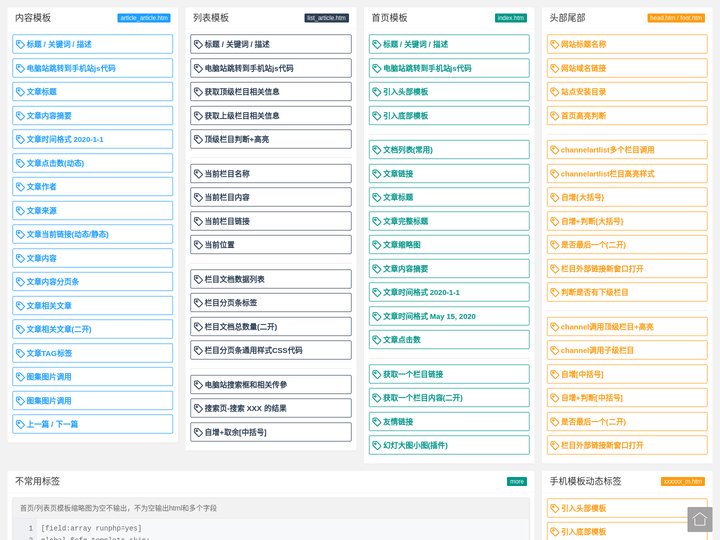The width and height of the screenshot is (720, 540).
Task: Click tag icon beside 当前栏目名称
Action: tap(198, 174)
